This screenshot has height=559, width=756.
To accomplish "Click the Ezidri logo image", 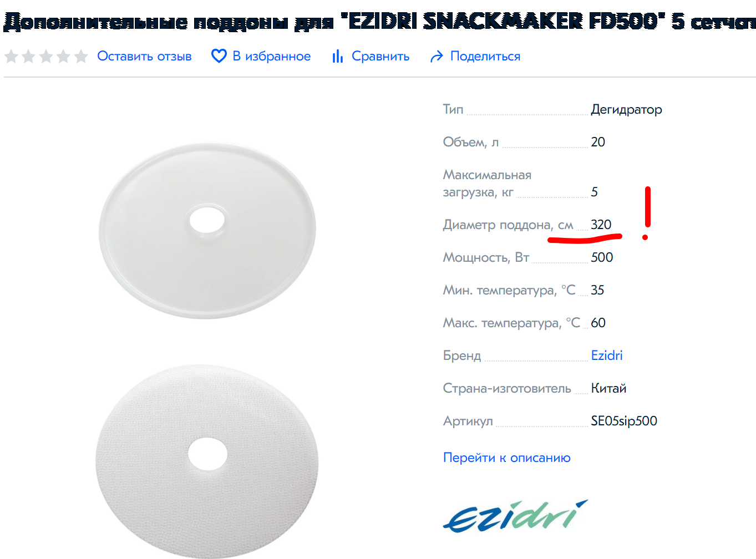I will click(x=515, y=516).
